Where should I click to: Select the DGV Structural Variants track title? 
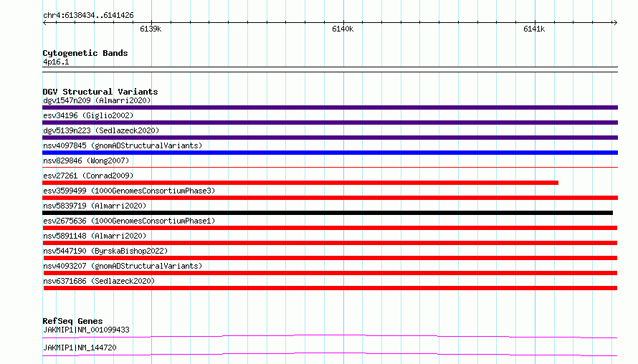[x=100, y=92]
